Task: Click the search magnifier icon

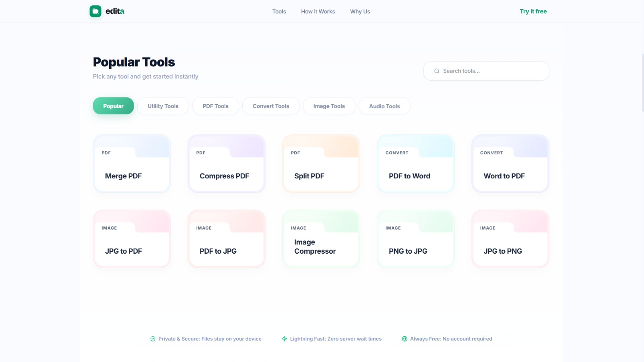Action: (437, 71)
